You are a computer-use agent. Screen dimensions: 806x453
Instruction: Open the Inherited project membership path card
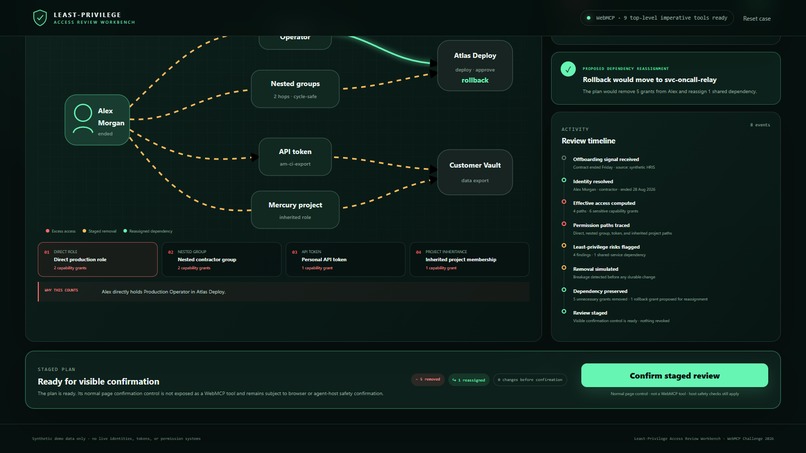(x=469, y=260)
